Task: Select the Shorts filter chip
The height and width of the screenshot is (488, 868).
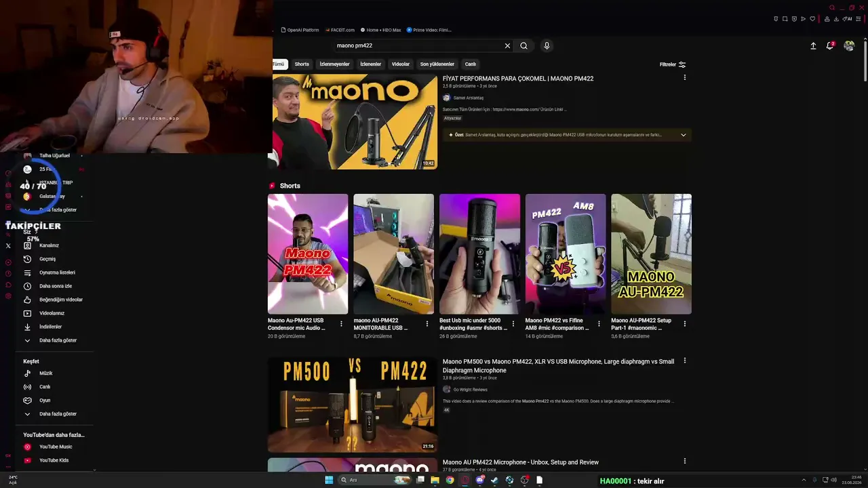Action: [x=302, y=64]
